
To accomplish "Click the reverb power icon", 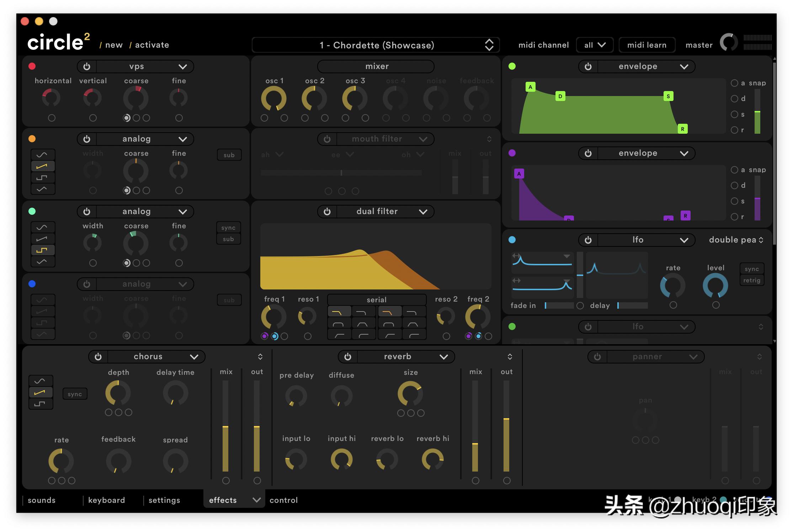I will coord(348,357).
